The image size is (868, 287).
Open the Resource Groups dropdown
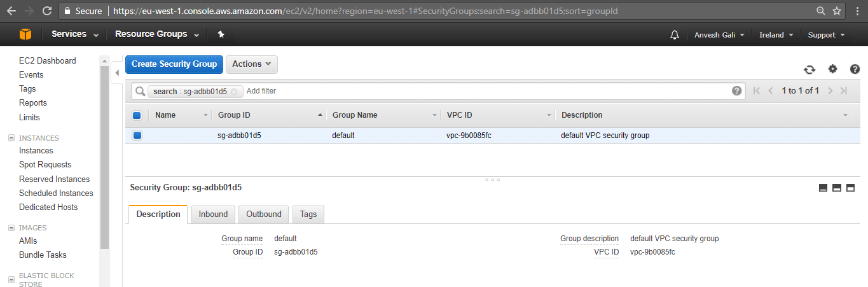click(x=157, y=34)
